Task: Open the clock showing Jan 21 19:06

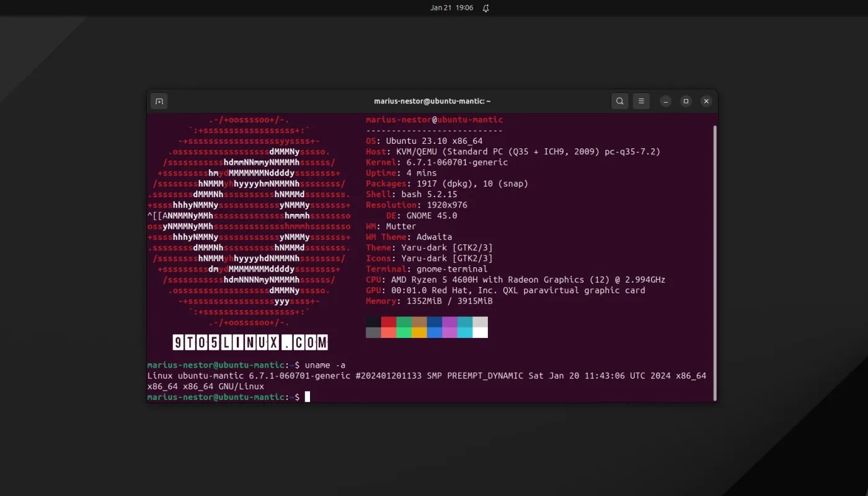Action: [x=451, y=8]
